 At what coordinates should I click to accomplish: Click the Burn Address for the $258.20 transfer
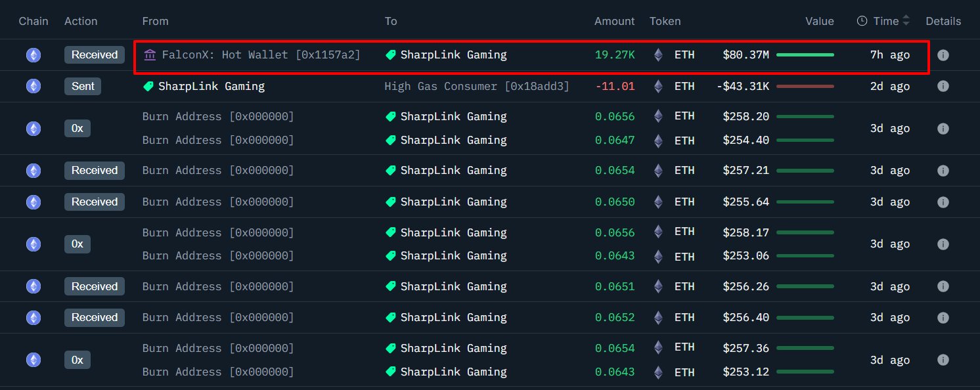(x=218, y=117)
